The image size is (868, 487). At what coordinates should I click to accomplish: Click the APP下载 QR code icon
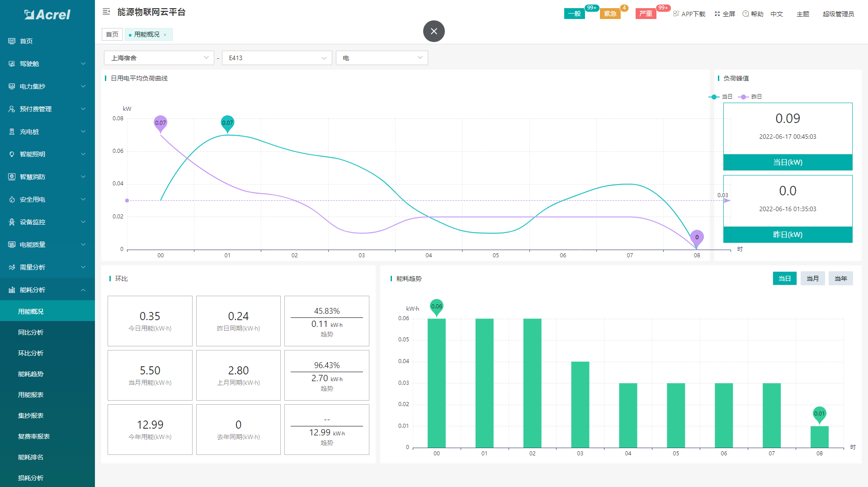coord(676,14)
